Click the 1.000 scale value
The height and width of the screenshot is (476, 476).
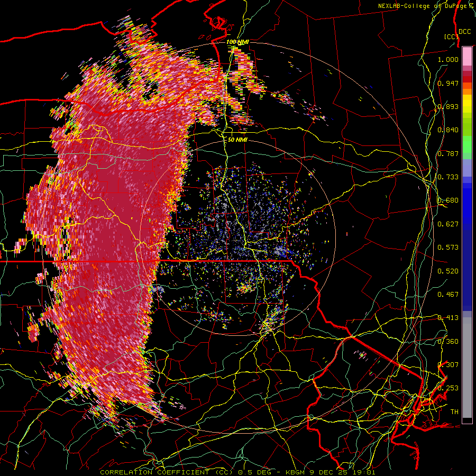tap(448, 59)
